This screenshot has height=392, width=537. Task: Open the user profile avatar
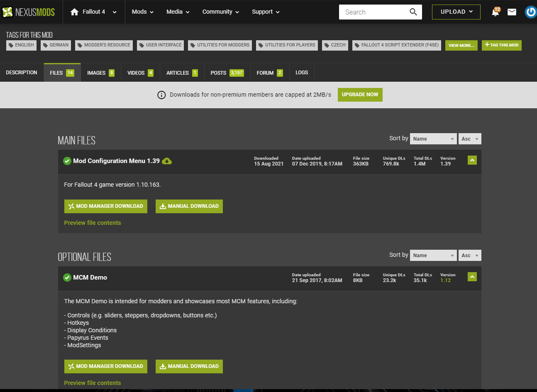[531, 12]
